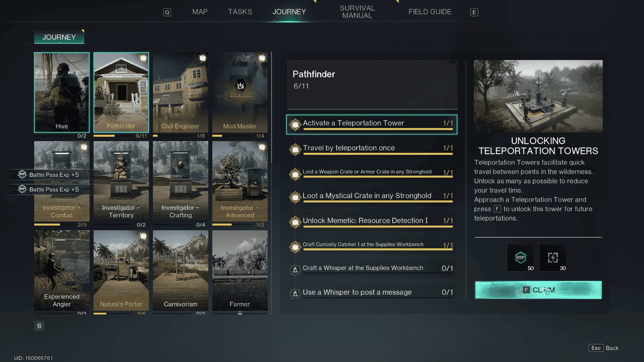Open the TASKS tab

[x=240, y=12]
